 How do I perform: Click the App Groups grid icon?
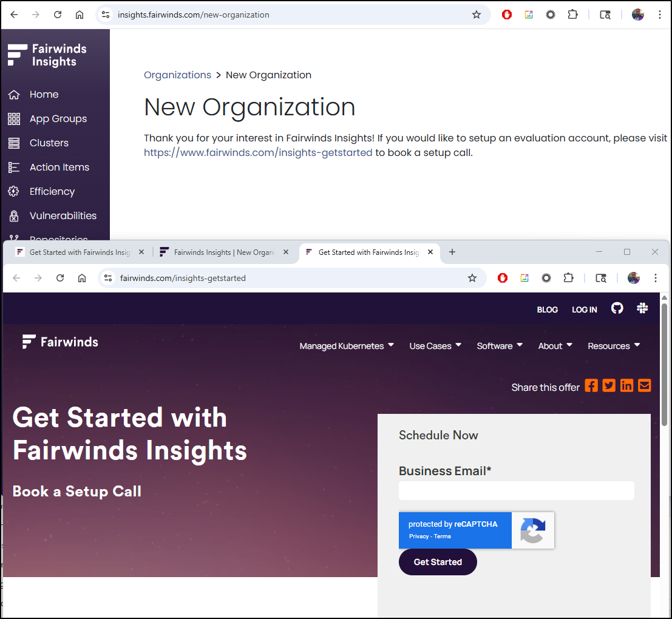pos(14,119)
